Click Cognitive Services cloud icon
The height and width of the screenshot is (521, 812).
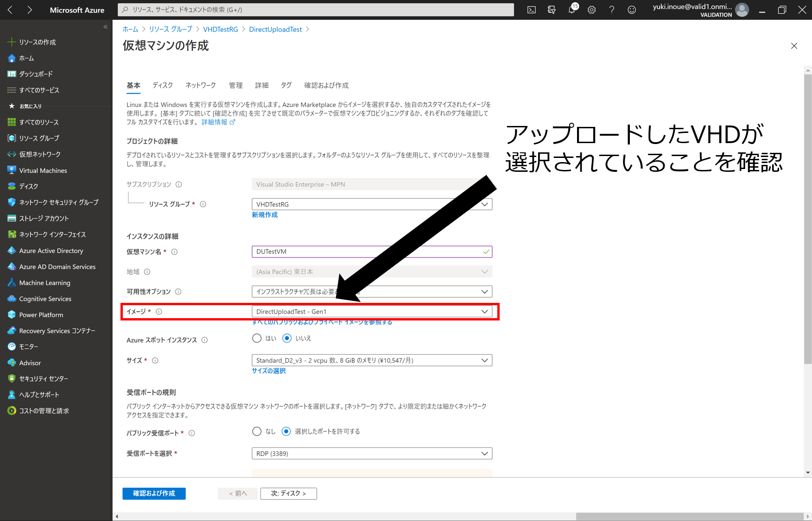[x=12, y=299]
